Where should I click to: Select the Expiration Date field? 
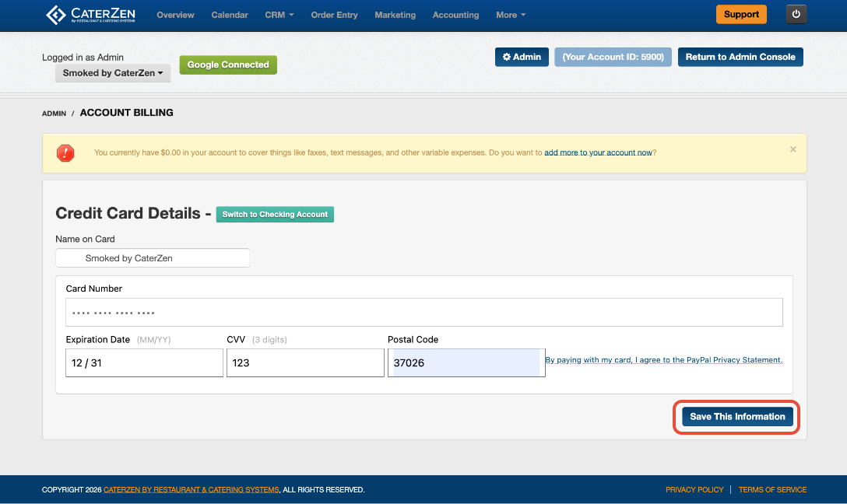tap(144, 362)
